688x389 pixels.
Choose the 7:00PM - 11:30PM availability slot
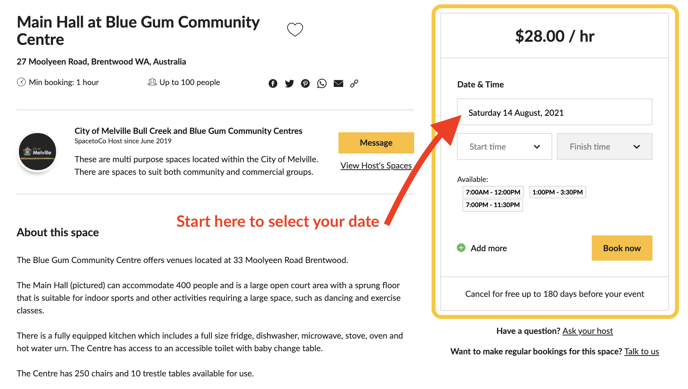[x=493, y=205]
